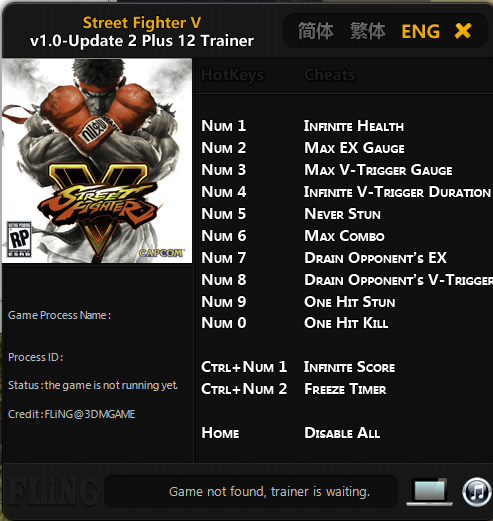The image size is (493, 521).
Task: Click the Street Fighter V cover image
Action: 97,161
